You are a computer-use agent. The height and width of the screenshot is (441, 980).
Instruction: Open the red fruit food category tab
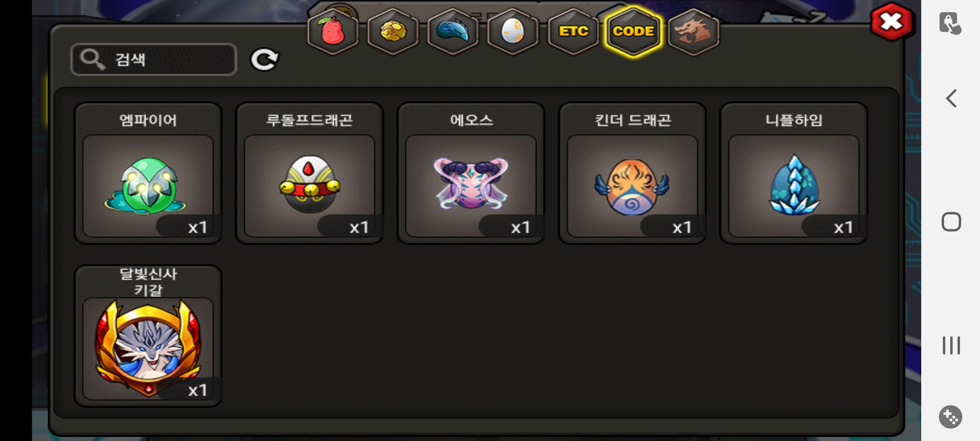tap(333, 31)
